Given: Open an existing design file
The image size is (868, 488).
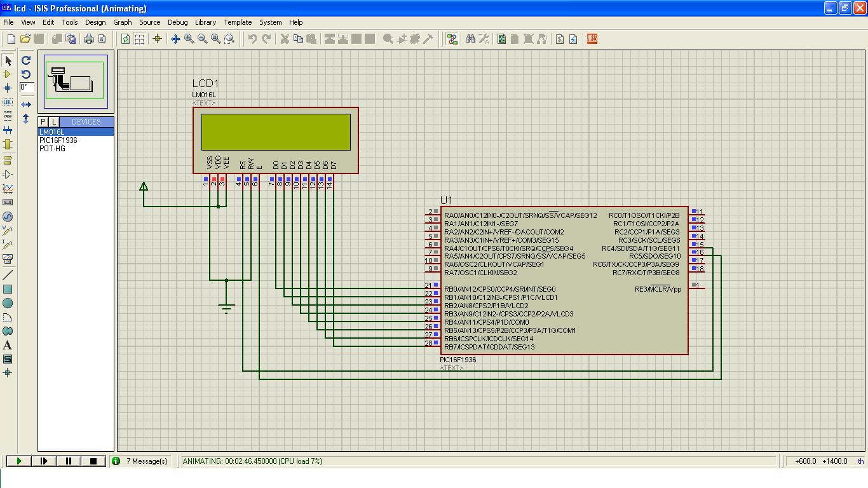Looking at the screenshot, I should click(25, 39).
